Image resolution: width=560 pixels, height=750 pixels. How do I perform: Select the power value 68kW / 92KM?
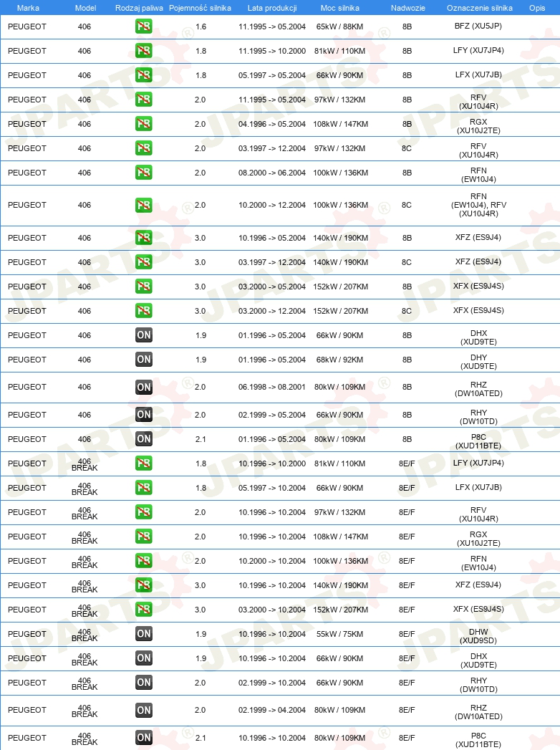(x=339, y=360)
